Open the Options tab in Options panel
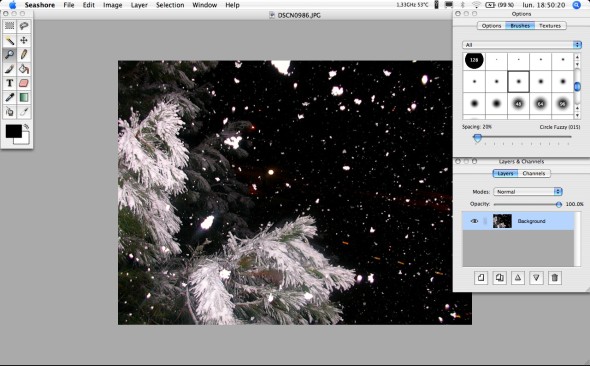Screen dimensions: 590x366 pos(491,26)
